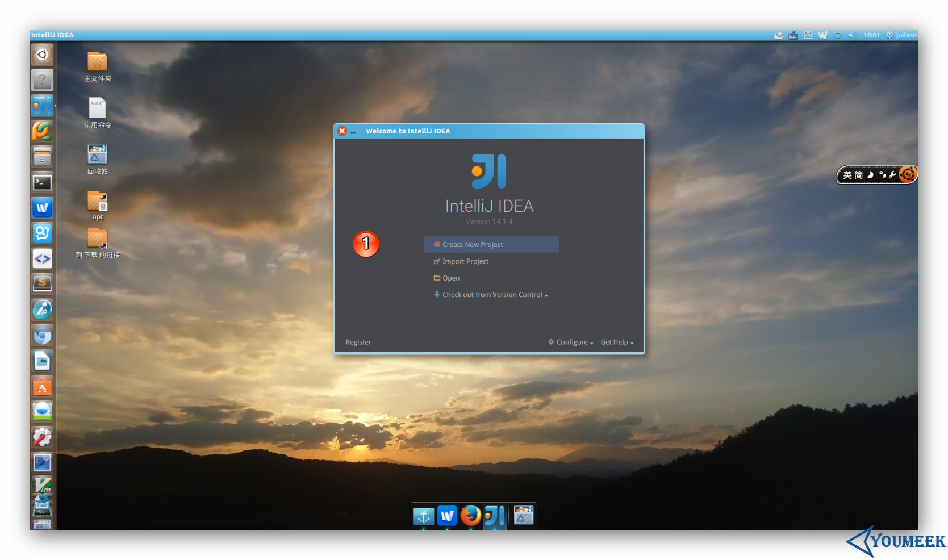Open the Configure dropdown menu
Image resolution: width=948 pixels, height=560 pixels.
click(571, 342)
